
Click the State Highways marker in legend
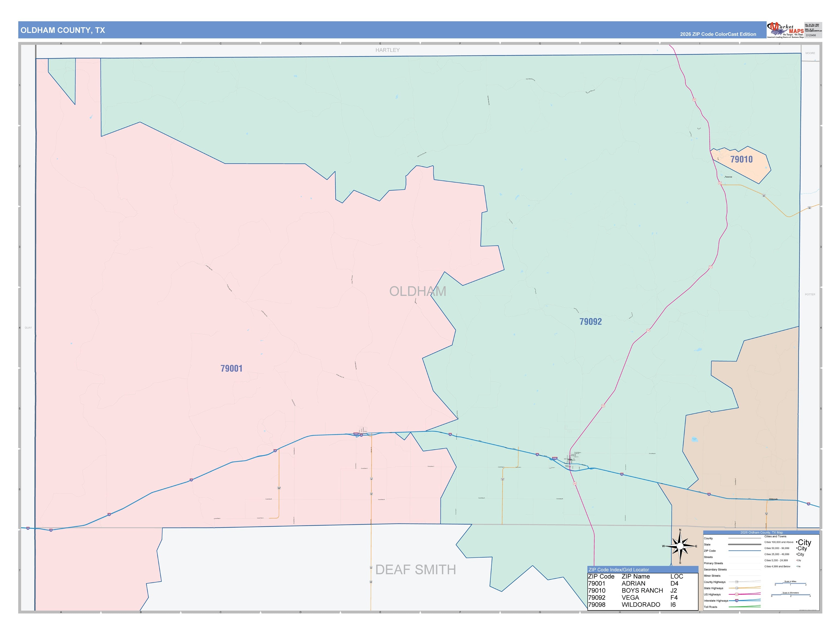coord(737,588)
